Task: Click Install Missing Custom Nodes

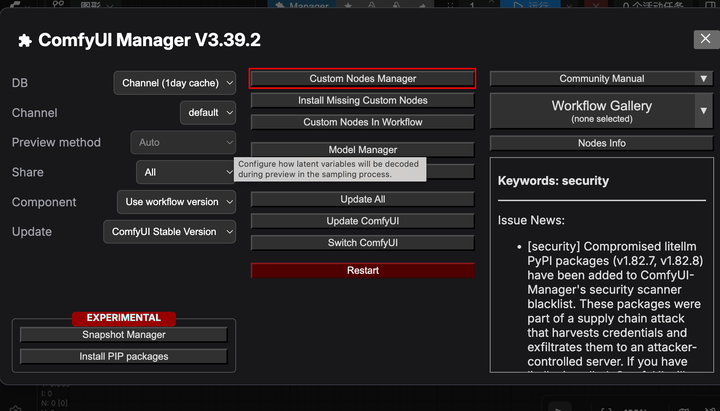Action: pos(362,100)
